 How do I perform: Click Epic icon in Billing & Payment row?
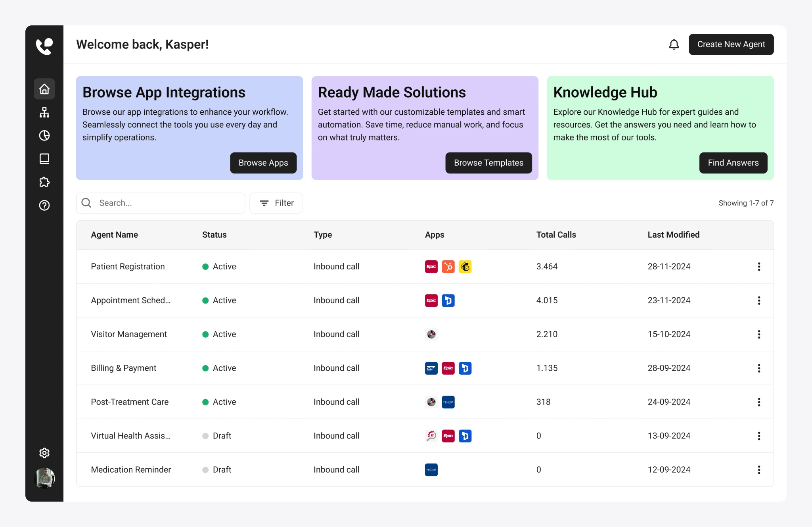point(448,368)
